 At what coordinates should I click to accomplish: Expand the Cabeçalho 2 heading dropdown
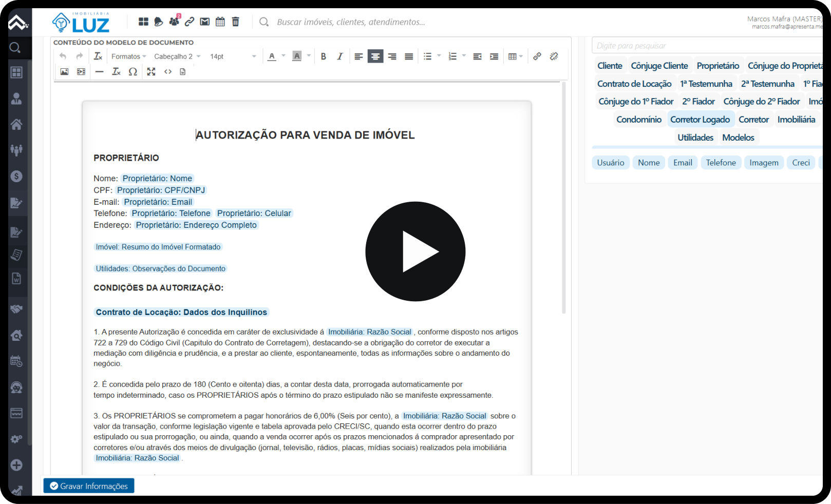tap(177, 56)
